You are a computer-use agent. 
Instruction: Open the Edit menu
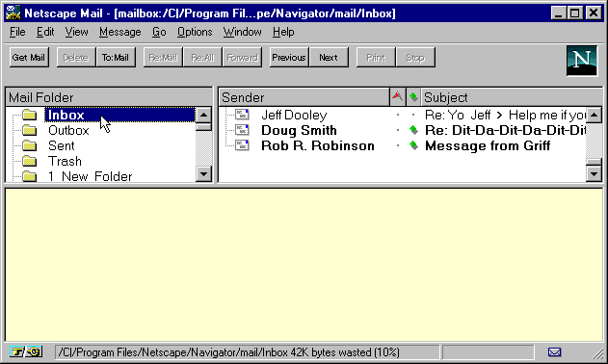coord(45,32)
